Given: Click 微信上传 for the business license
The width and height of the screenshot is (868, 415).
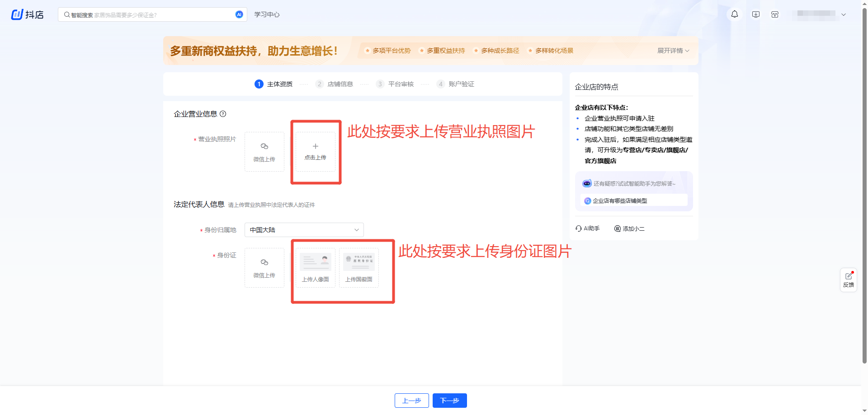Looking at the screenshot, I should (264, 152).
